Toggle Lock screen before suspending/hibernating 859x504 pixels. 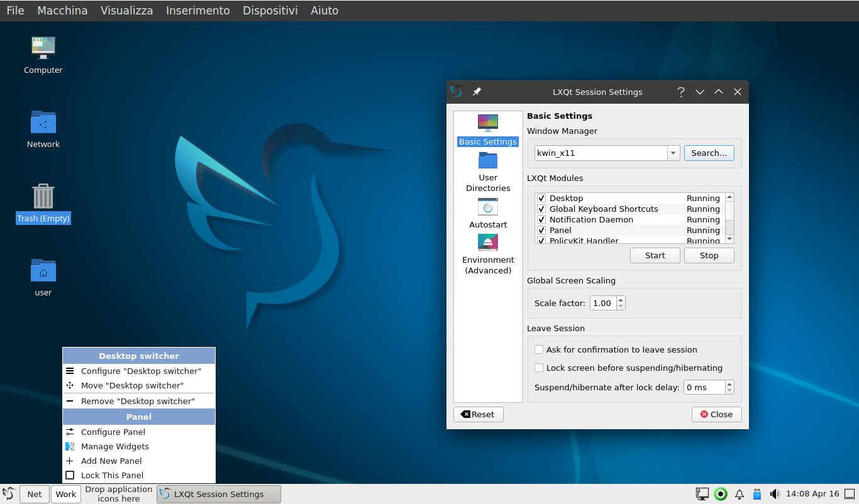[x=539, y=368]
